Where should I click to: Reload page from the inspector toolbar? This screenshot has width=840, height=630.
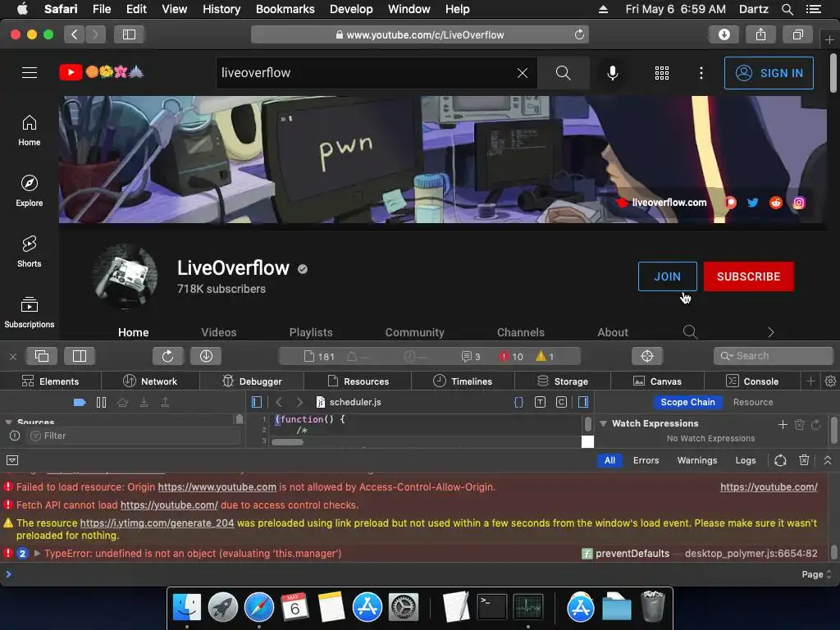tap(167, 356)
